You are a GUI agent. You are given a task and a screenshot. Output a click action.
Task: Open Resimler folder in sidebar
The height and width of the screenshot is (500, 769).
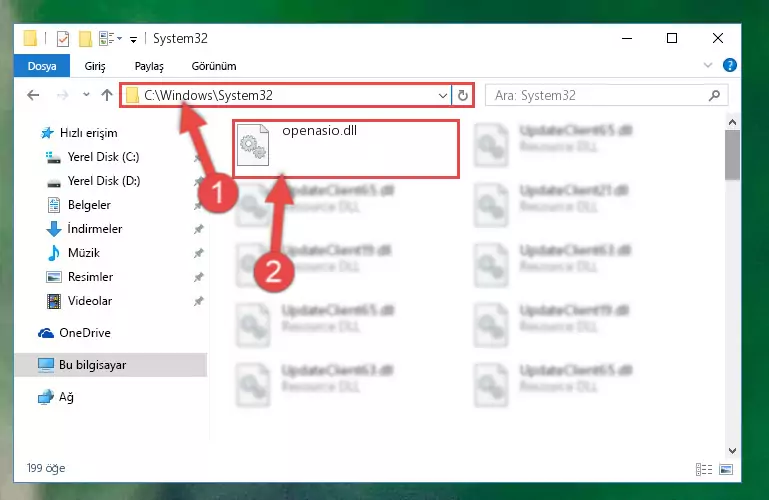[x=90, y=277]
